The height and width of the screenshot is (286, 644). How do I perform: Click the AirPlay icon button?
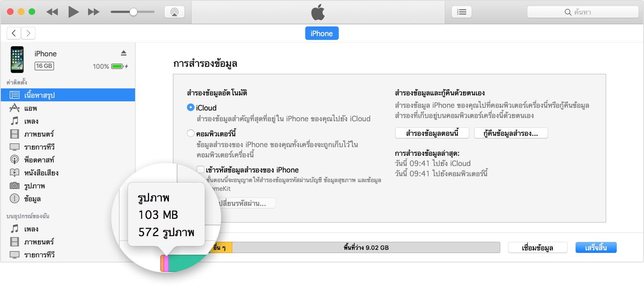(x=174, y=12)
